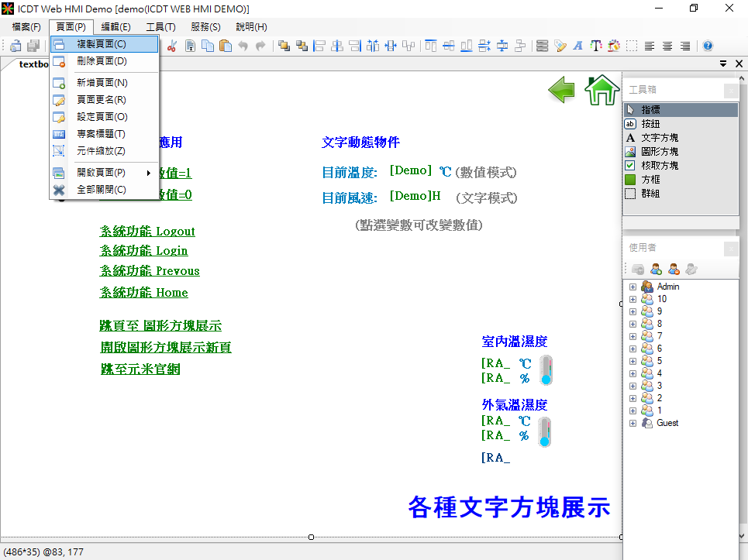Viewport: 748px width, 560px height.
Task: Click the scissors Cut icon in toolbar
Action: pyautogui.click(x=172, y=46)
